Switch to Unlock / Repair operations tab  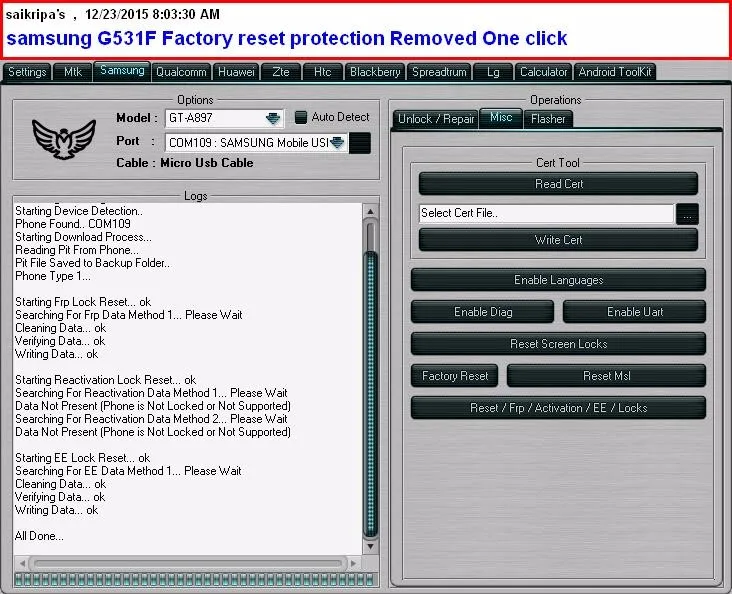436,119
